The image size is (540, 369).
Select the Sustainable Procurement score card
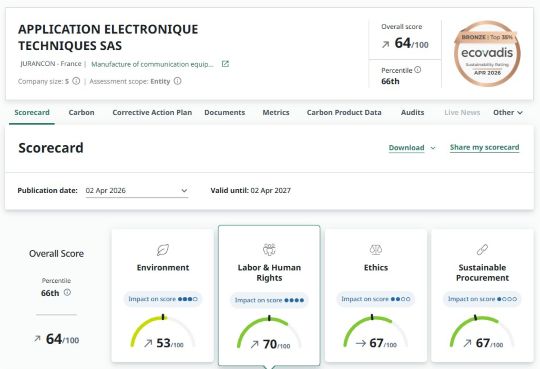[x=482, y=296]
